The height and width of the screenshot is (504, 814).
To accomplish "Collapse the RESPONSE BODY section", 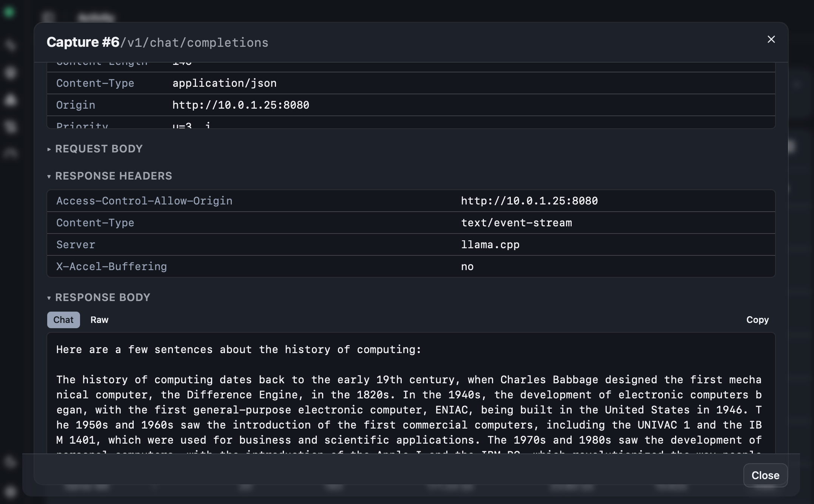I will click(x=99, y=298).
